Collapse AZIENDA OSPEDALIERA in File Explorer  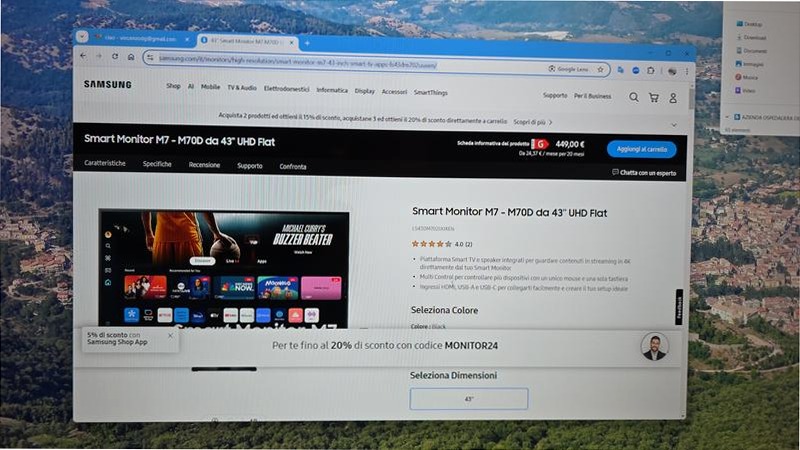click(x=727, y=117)
